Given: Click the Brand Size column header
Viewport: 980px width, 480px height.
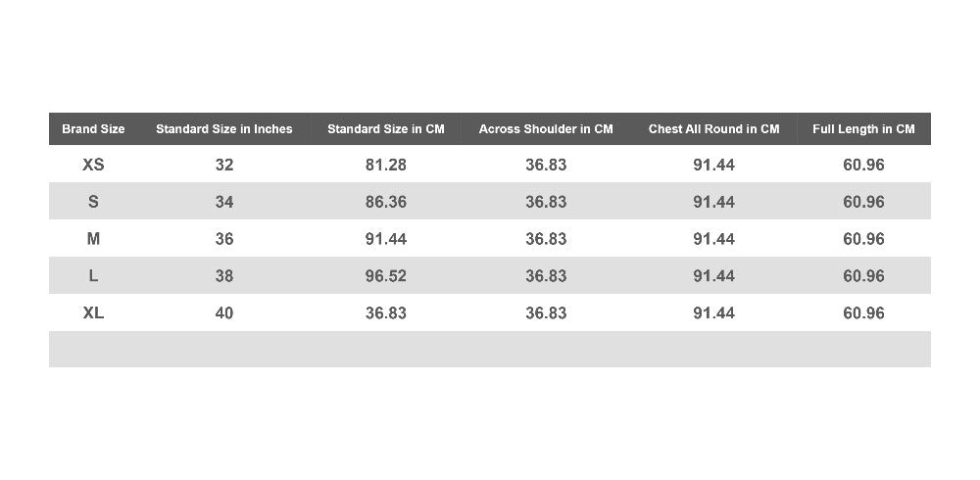Looking at the screenshot, I should click(93, 129).
